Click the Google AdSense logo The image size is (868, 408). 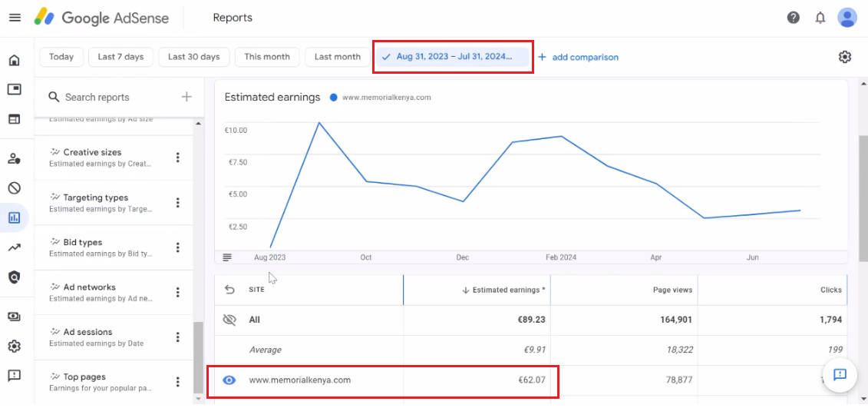[x=101, y=18]
